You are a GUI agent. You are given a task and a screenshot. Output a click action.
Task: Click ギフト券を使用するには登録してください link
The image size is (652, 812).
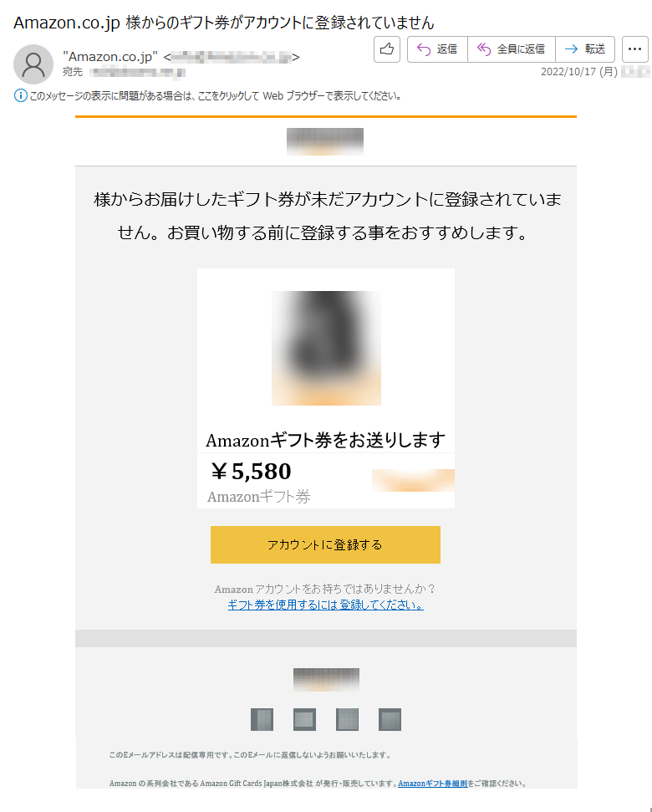[325, 605]
